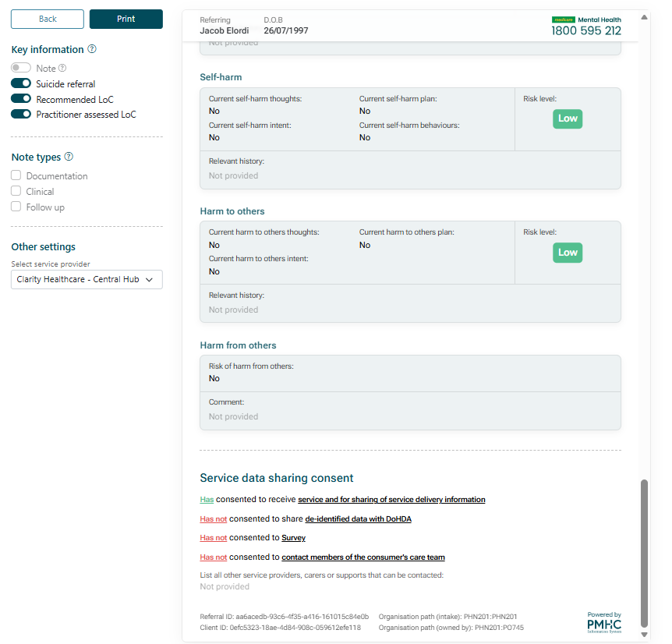Click the scroll down arrow on scrollbar
Screen dimensions: 672x644
coord(644,635)
